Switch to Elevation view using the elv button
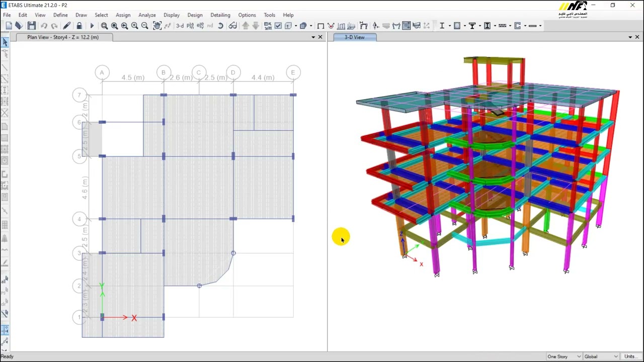Screen dimensions: 644x362 (200, 26)
